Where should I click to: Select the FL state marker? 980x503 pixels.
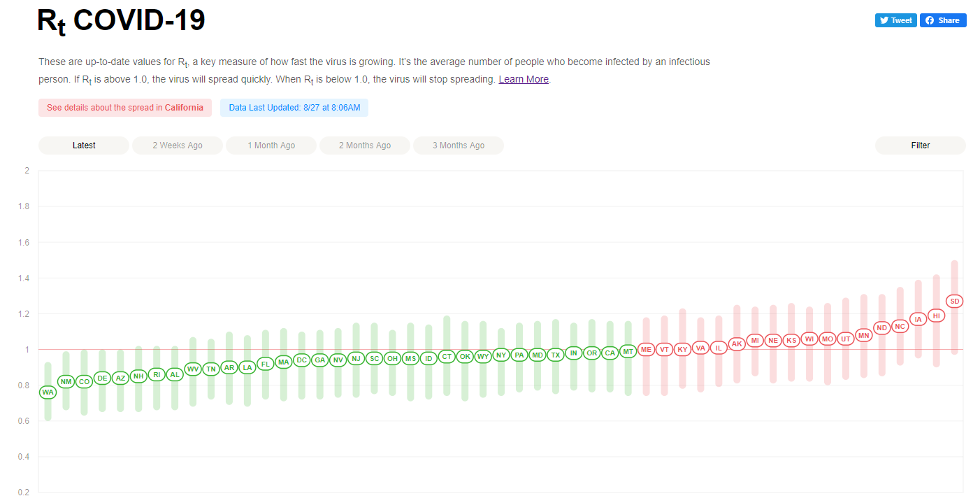(x=266, y=364)
